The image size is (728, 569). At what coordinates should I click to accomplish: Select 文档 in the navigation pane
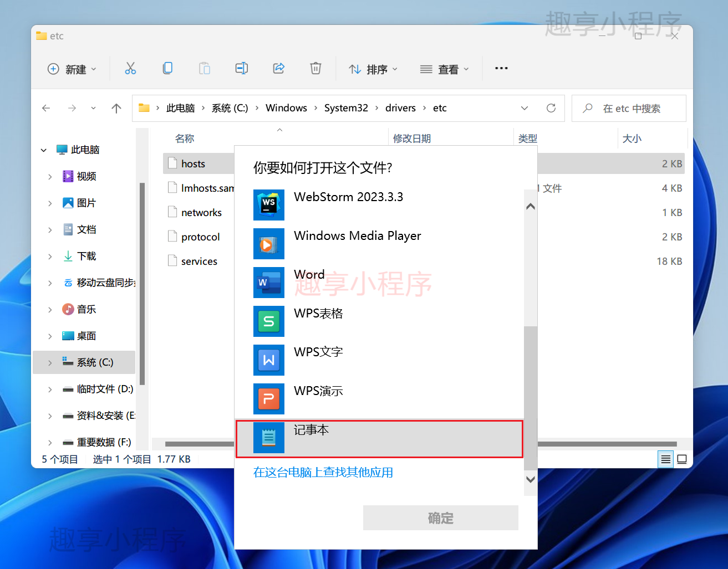(x=86, y=229)
